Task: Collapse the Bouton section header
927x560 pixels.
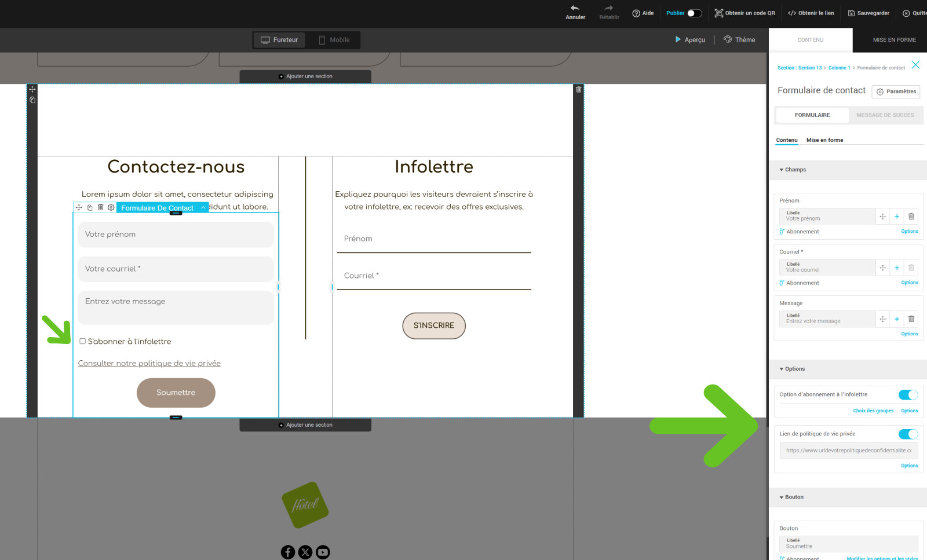Action: click(782, 497)
